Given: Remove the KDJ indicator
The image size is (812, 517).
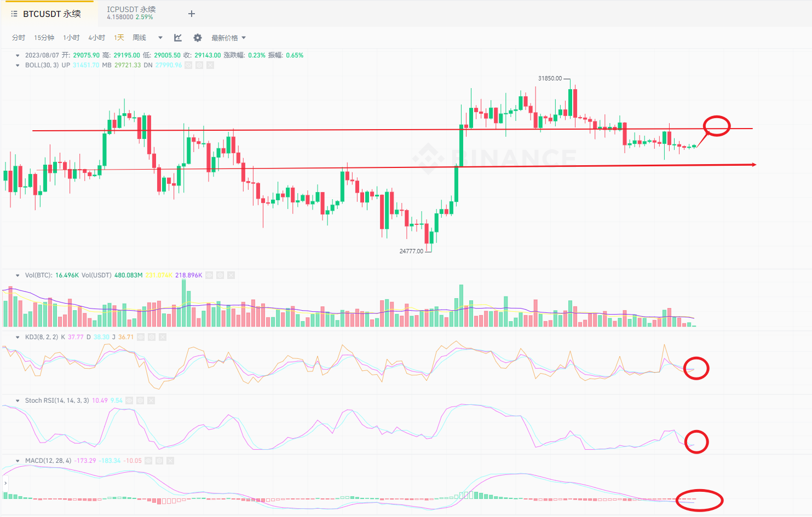Looking at the screenshot, I should point(163,337).
